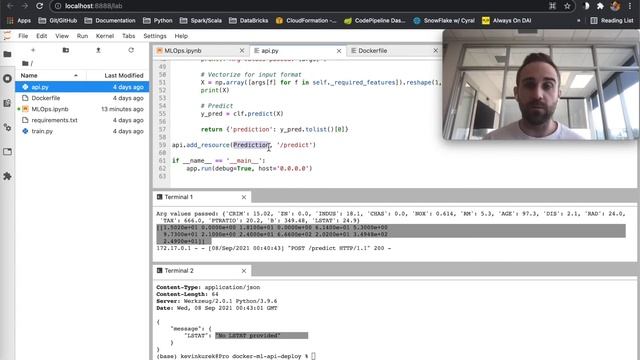Click the New Launcher plus icon
640x360 pixels.
click(x=33, y=50)
